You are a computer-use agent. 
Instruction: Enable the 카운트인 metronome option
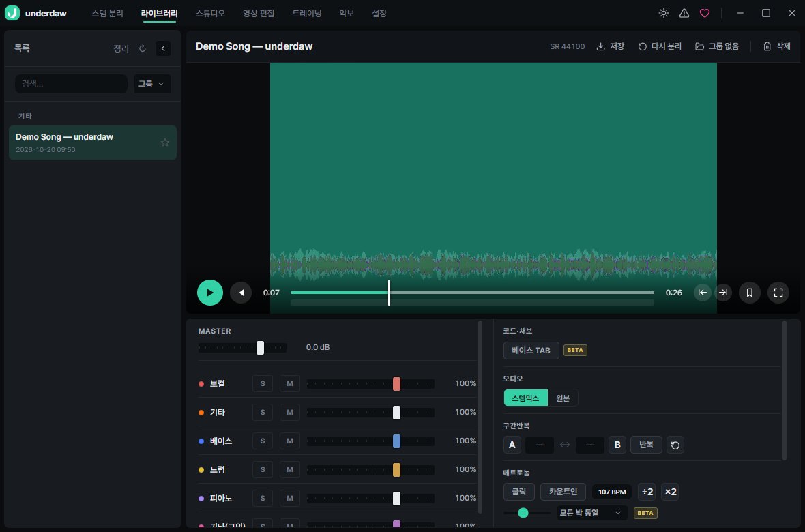click(x=563, y=492)
